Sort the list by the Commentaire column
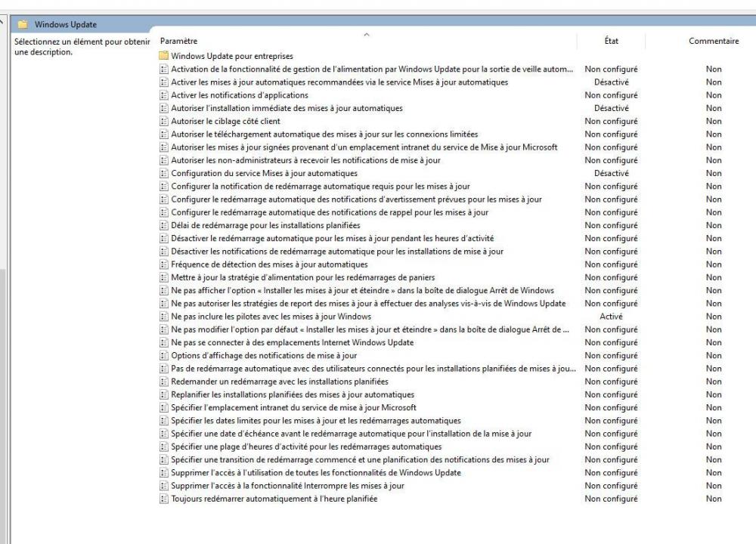The image size is (756, 544). [713, 42]
